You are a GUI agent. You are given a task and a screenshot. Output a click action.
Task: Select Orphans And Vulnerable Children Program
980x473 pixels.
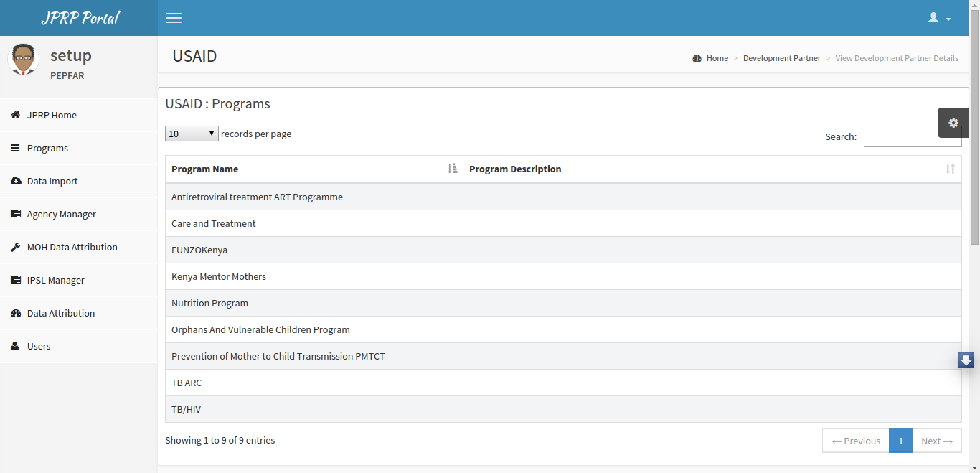pyautogui.click(x=563, y=329)
